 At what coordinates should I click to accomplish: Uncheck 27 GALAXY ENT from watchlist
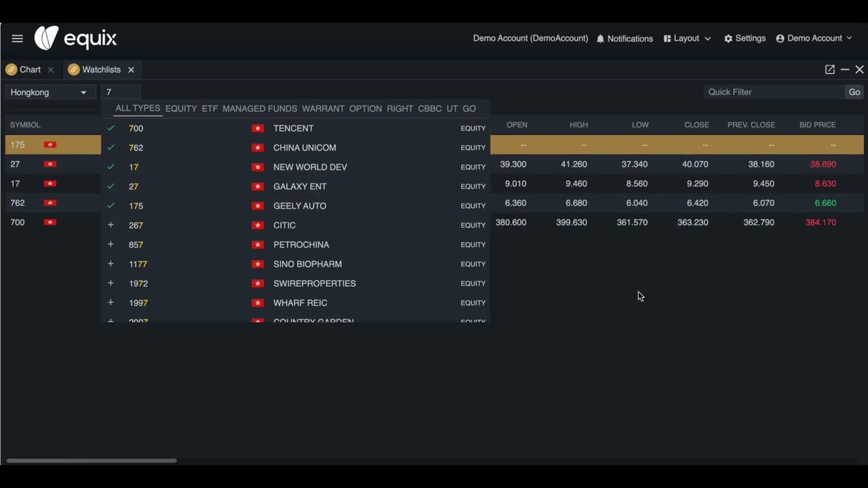click(111, 186)
